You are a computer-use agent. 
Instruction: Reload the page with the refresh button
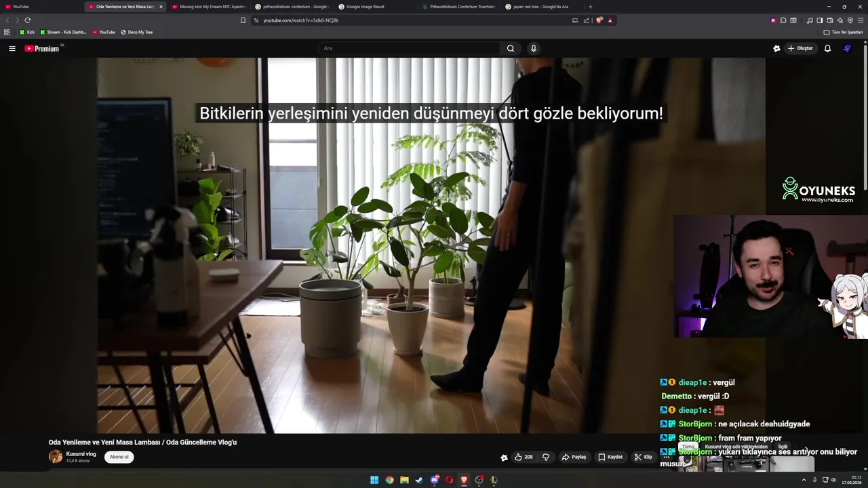(27, 20)
